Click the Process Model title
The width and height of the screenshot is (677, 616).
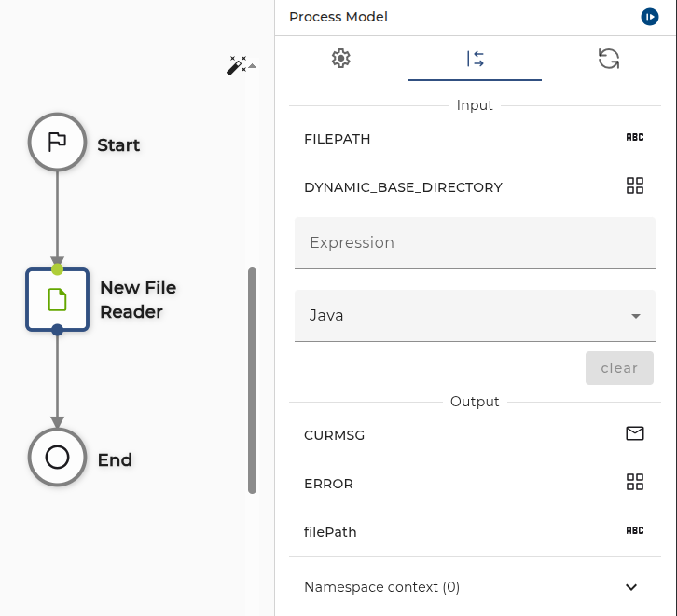[338, 17]
